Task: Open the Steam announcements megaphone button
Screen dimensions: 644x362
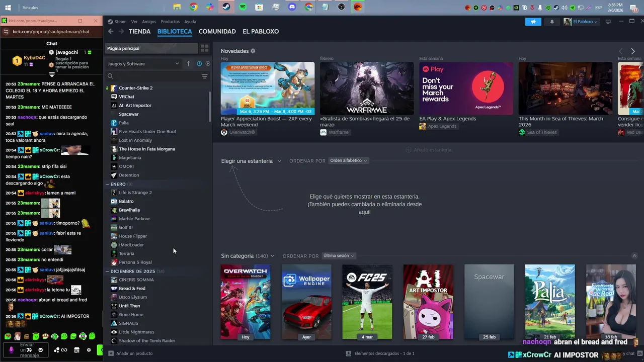Action: coord(533,22)
